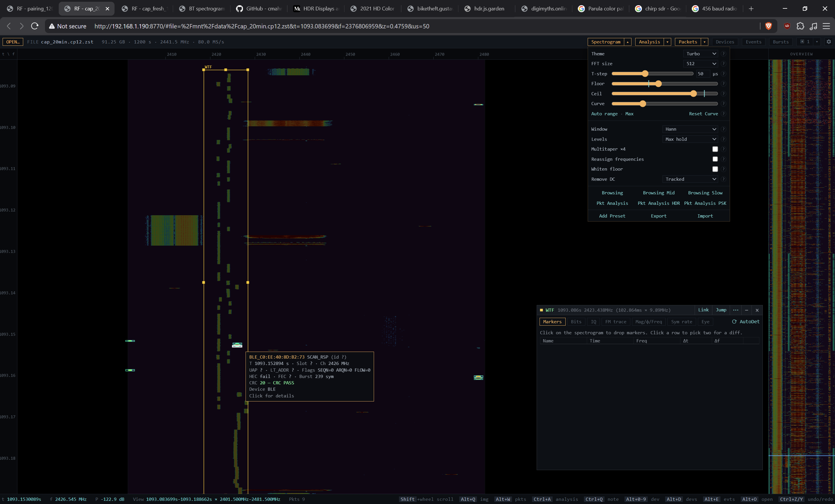Show help for the Levels setting
Image resolution: width=835 pixels, height=504 pixels.
[x=723, y=139]
